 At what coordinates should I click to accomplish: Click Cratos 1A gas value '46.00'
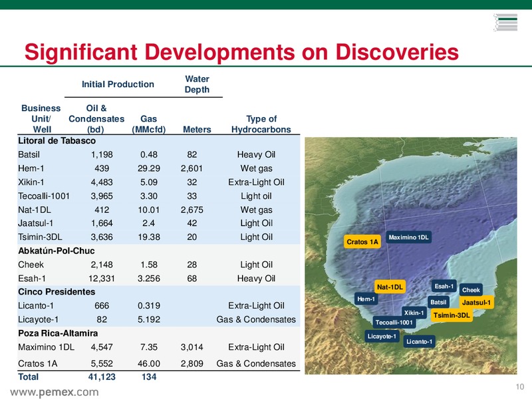tap(148, 364)
